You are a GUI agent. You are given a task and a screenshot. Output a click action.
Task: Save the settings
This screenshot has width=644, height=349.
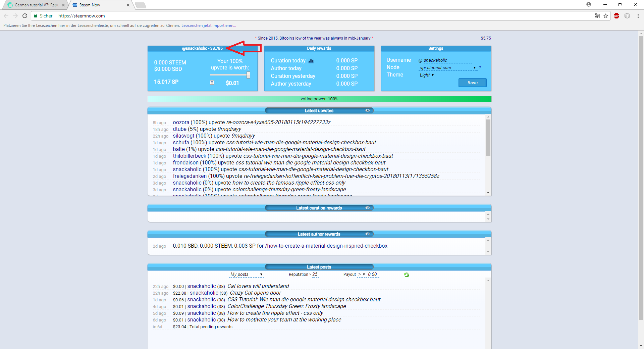(x=472, y=83)
